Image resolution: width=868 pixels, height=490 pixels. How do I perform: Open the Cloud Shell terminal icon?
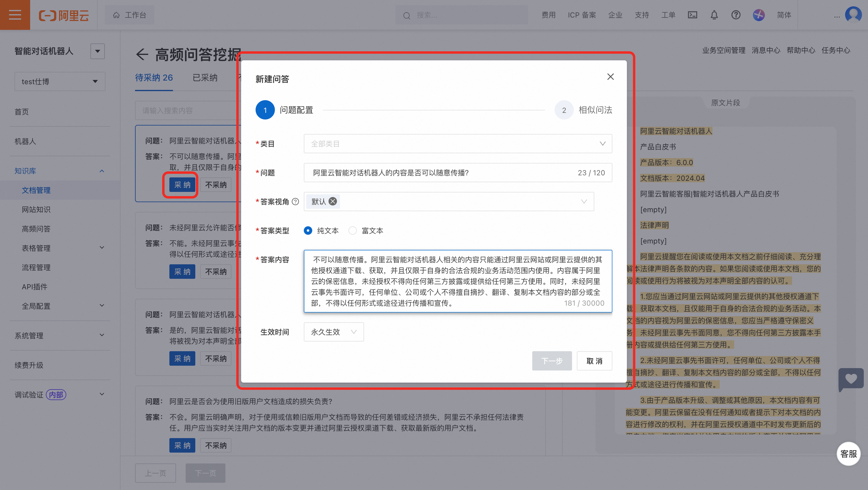[x=692, y=15]
